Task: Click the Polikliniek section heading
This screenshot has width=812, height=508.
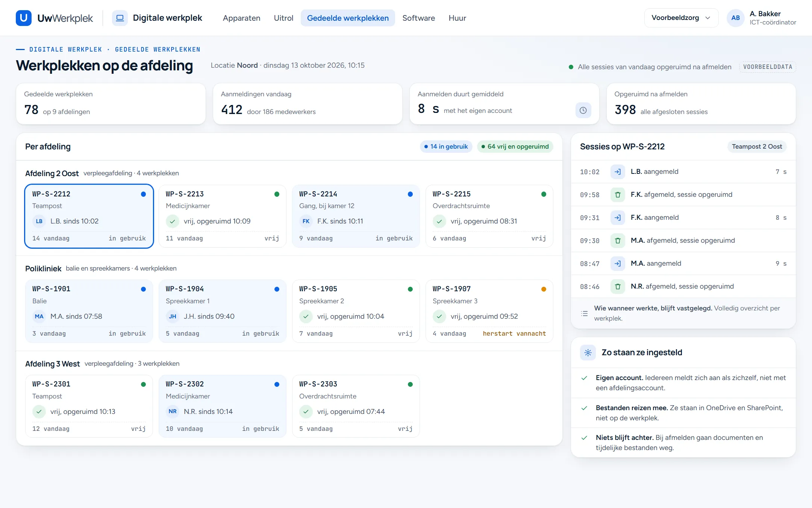Action: coord(43,269)
